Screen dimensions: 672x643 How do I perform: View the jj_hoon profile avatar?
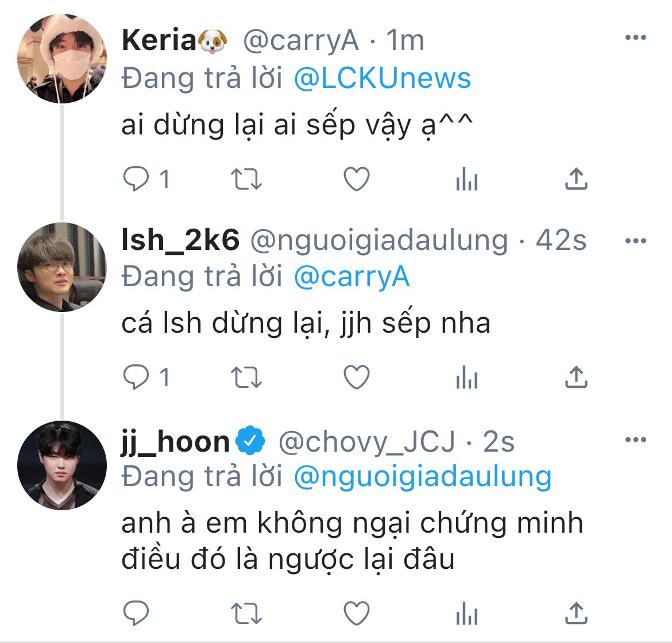pos(62,465)
